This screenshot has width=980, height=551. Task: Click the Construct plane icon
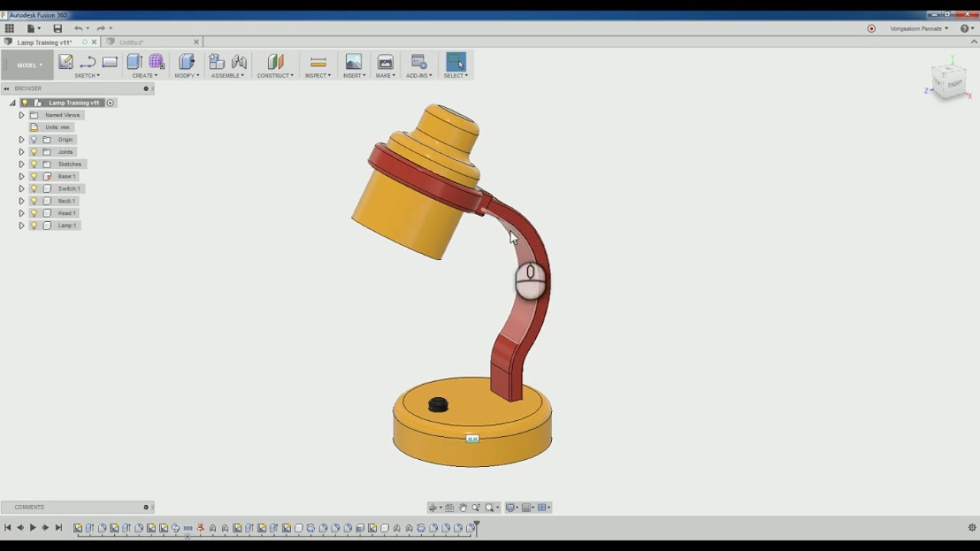point(276,62)
